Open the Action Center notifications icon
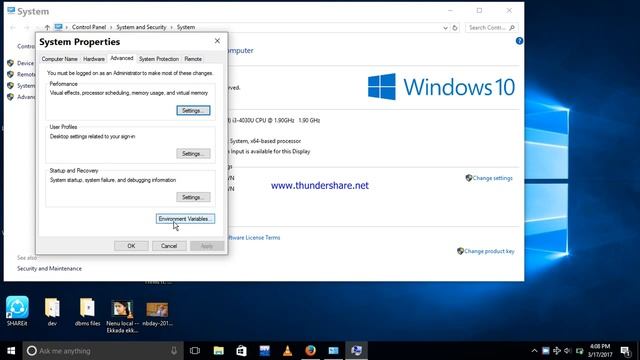The width and height of the screenshot is (640, 360). click(626, 351)
